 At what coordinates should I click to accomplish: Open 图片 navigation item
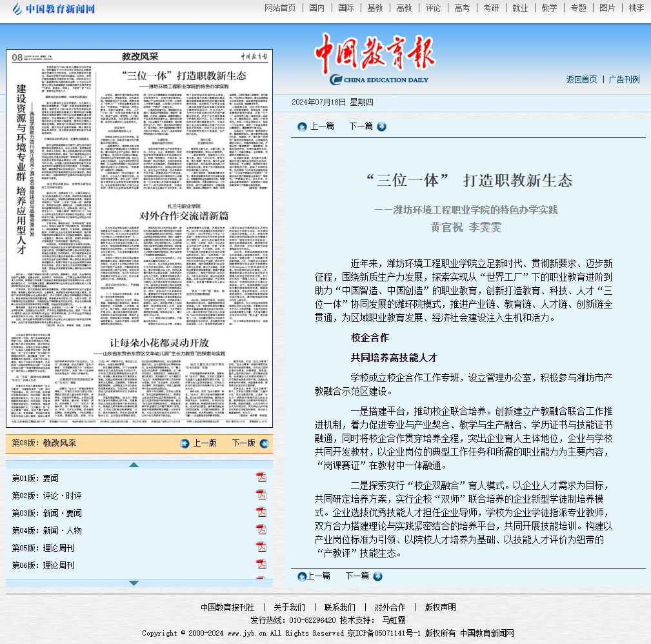point(607,8)
